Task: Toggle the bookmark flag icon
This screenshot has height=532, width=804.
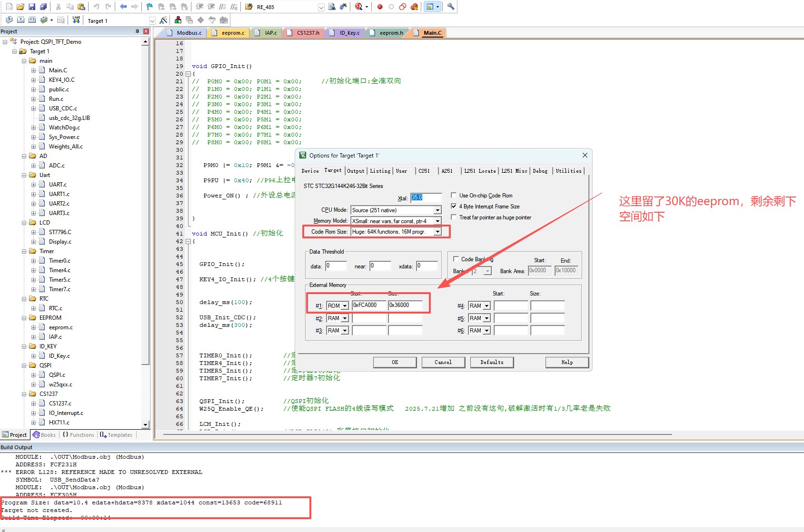Action: click(x=149, y=7)
